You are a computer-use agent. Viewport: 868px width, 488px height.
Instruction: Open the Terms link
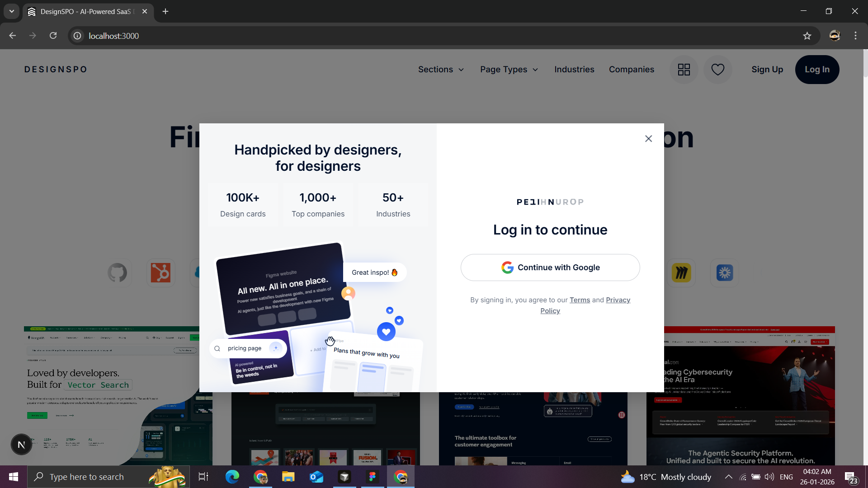[580, 300]
